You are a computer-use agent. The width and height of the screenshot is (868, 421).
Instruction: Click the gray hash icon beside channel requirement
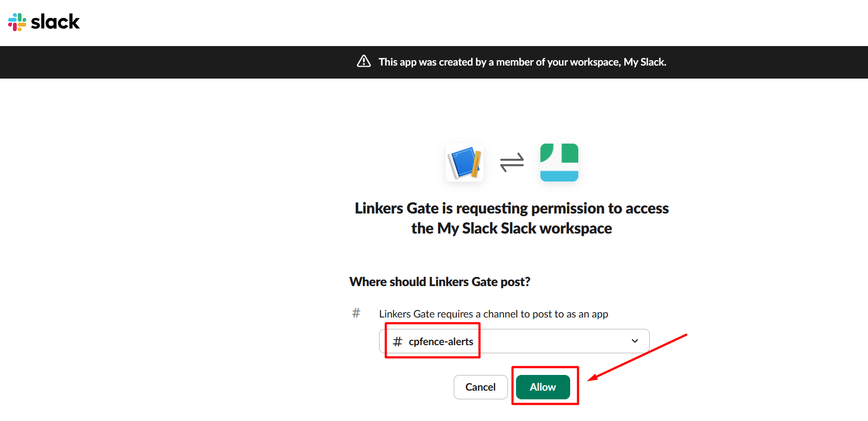point(356,313)
